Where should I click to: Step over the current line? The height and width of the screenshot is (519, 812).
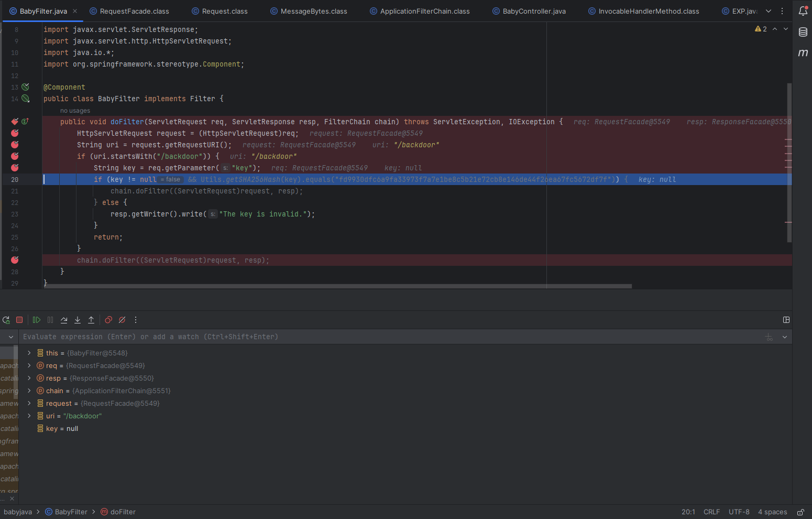coord(64,320)
